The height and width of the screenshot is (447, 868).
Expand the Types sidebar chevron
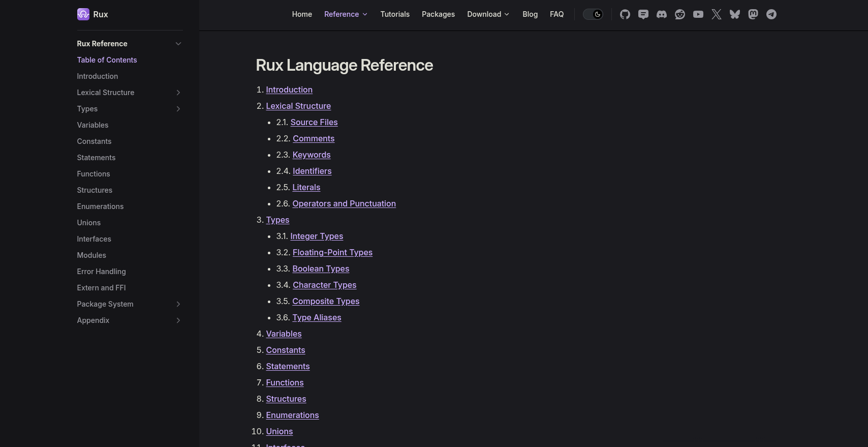pyautogui.click(x=178, y=109)
